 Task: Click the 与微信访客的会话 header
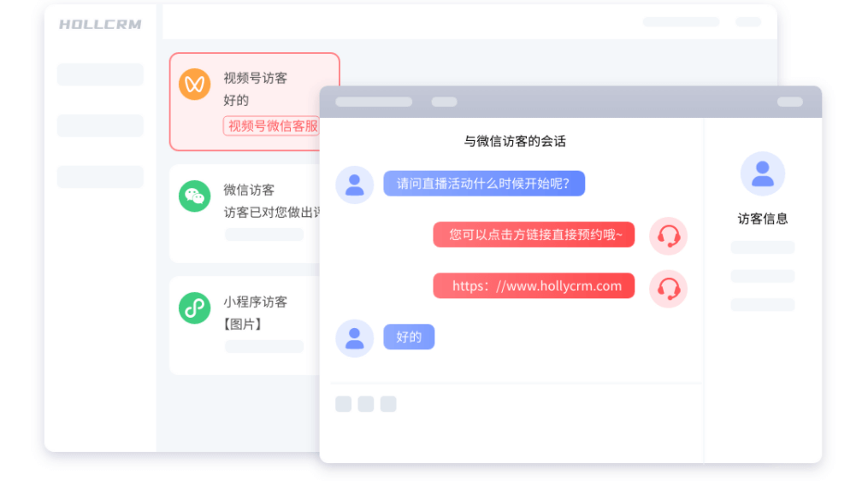click(x=515, y=142)
